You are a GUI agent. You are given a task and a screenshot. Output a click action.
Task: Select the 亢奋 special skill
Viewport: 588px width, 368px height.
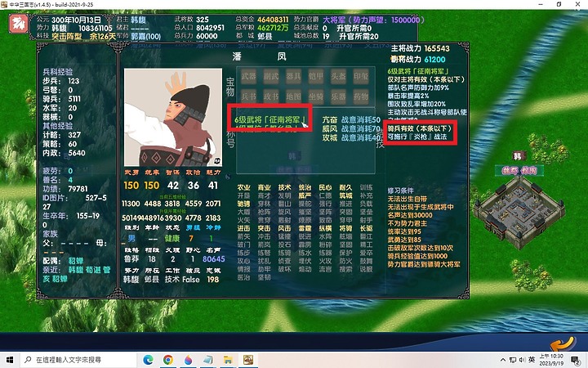coord(330,119)
